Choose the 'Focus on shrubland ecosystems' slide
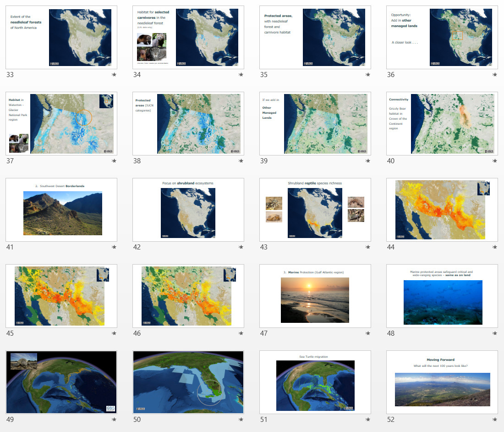 (188, 210)
